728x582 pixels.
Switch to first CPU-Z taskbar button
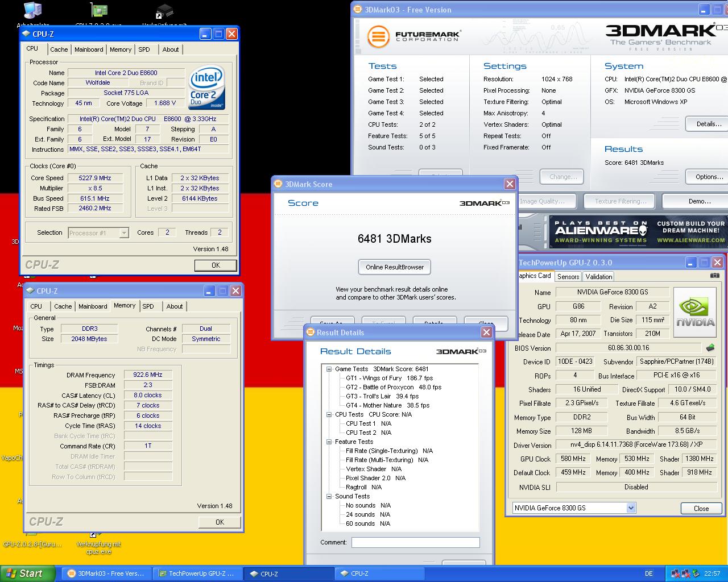tap(289, 573)
